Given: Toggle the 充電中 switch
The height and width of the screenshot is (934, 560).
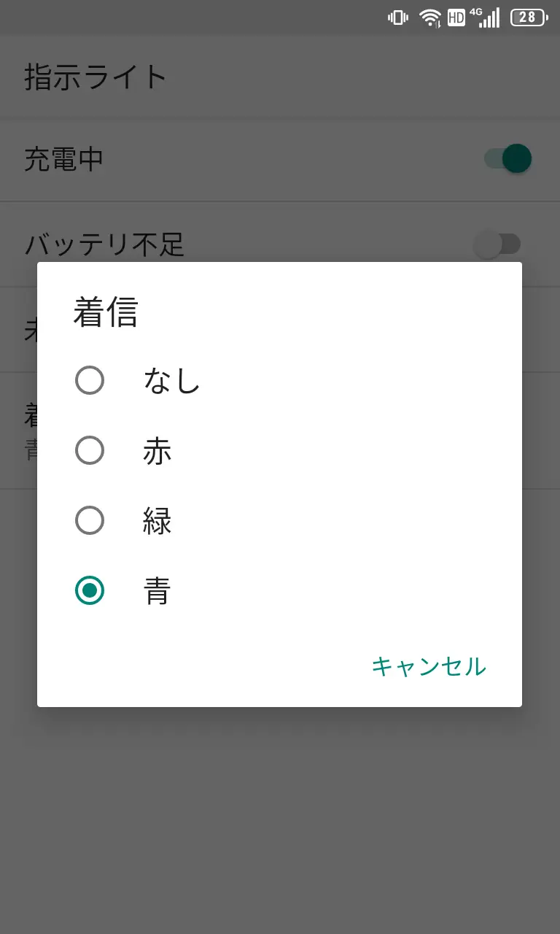Looking at the screenshot, I should pos(508,158).
